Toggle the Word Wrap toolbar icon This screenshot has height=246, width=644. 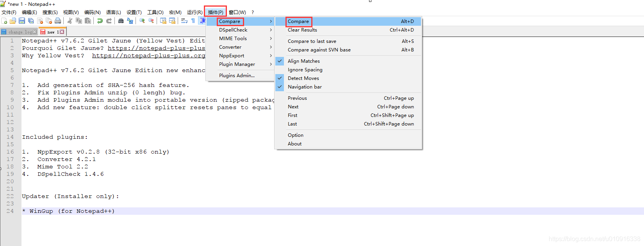184,21
